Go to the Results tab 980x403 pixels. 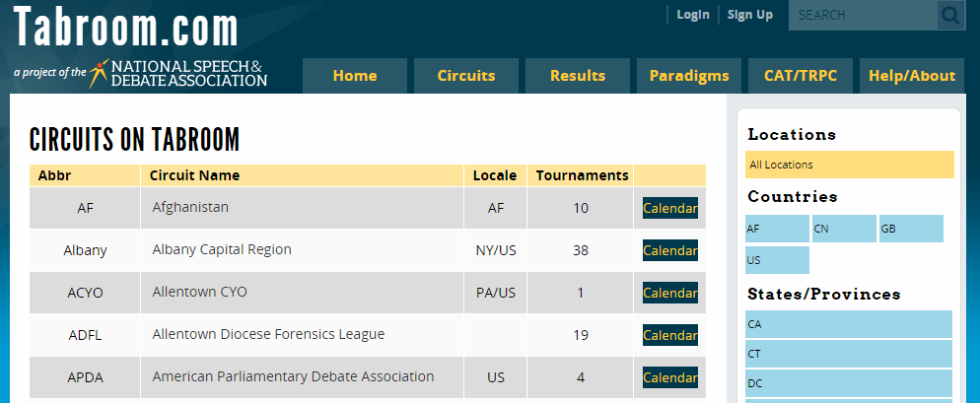[578, 76]
